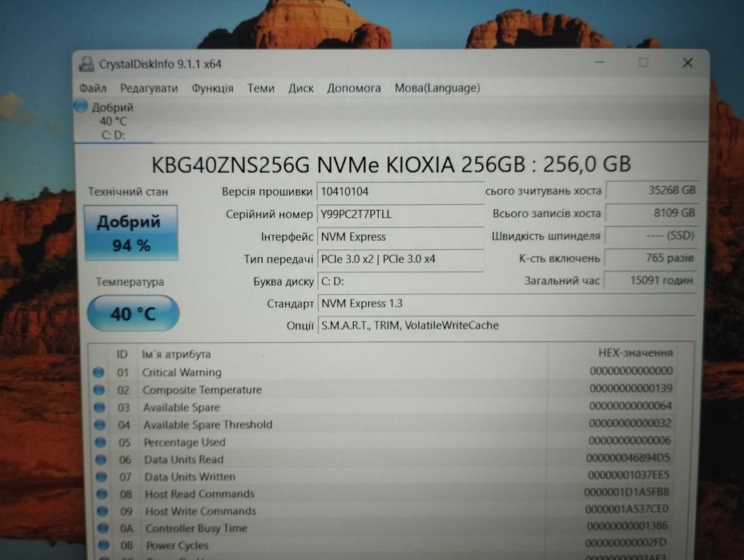Maximize the CrystalDiskInfo window
This screenshot has height=560, width=744.
click(643, 62)
